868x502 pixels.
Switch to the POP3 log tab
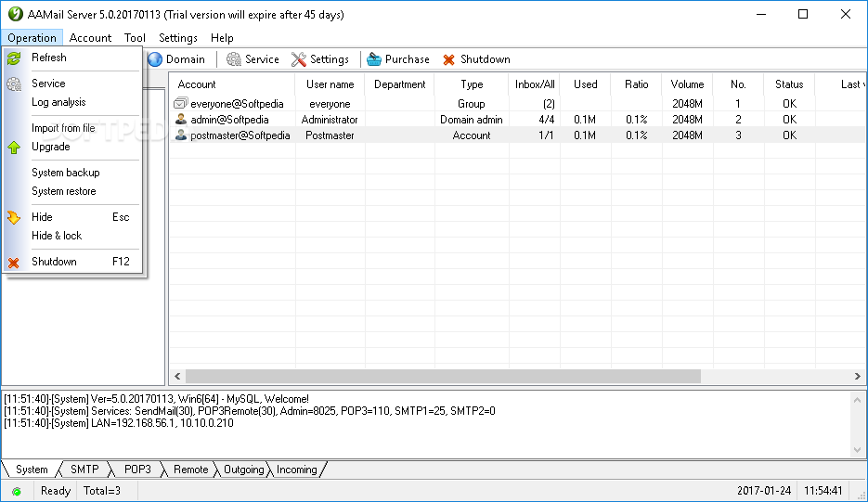[137, 470]
